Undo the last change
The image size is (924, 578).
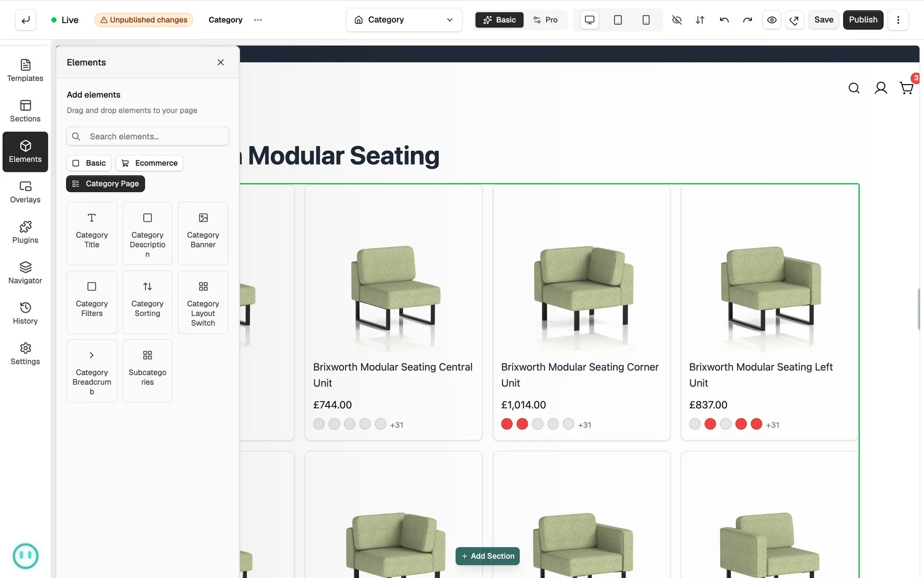pyautogui.click(x=724, y=20)
